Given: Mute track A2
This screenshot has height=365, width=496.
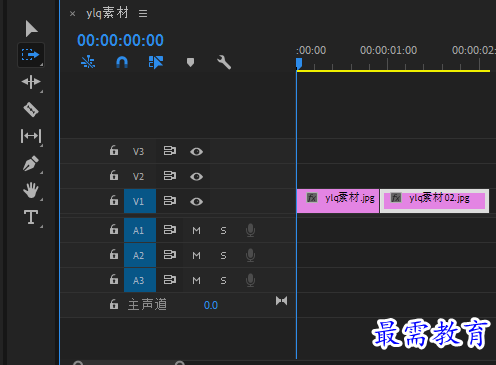Looking at the screenshot, I should tap(197, 255).
